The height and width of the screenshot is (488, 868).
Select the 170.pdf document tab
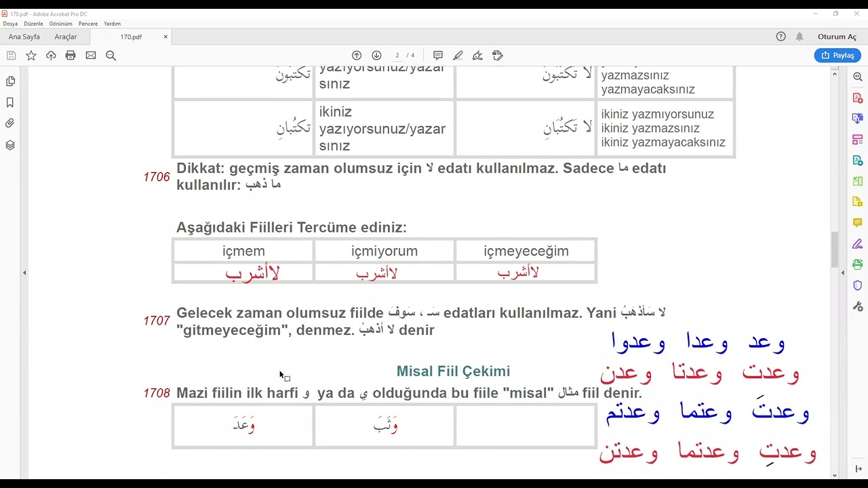pos(131,37)
